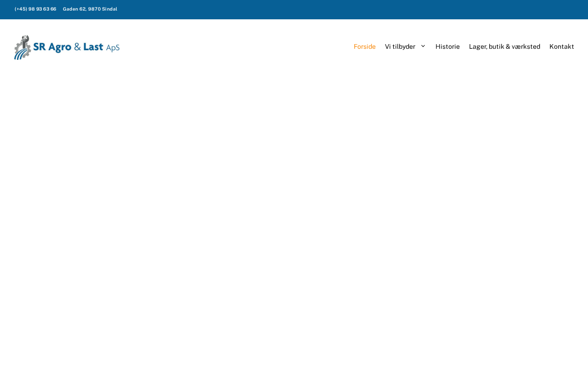Navigate to the Kontakt page
Viewport: 588px width, 368px height.
click(562, 46)
